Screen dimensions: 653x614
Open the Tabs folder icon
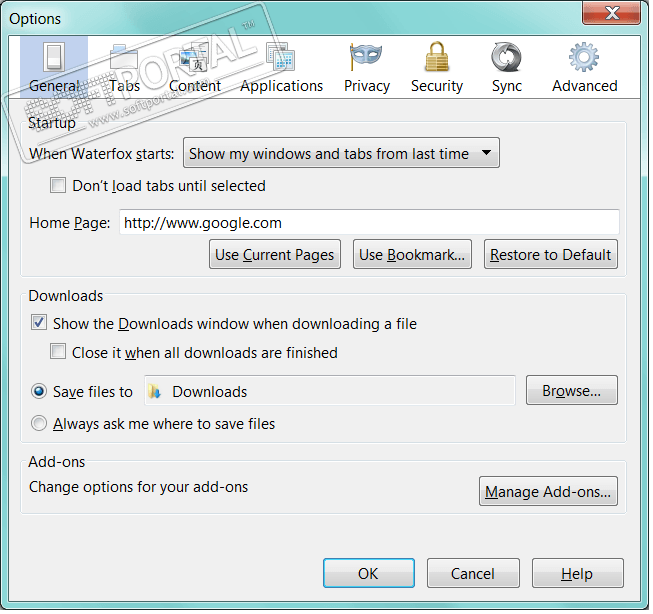pos(124,57)
